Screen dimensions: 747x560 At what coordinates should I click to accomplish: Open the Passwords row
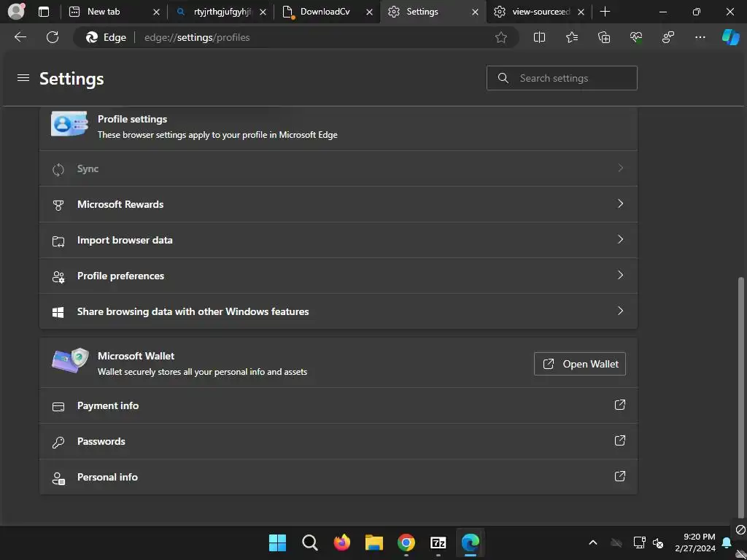coord(338,441)
